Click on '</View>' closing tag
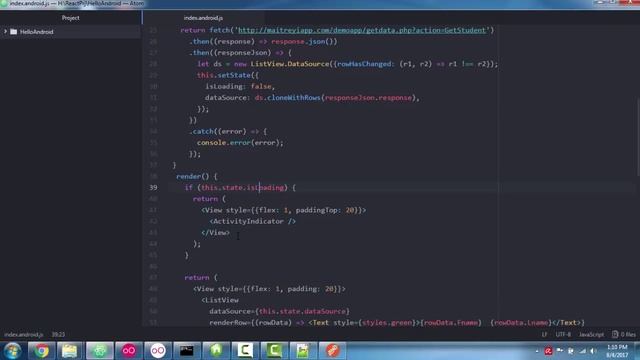Viewport: 640px width, 360px height. tap(216, 233)
